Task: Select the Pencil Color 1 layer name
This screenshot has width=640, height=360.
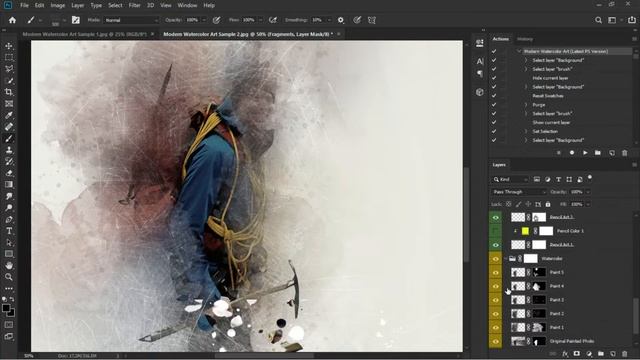Action: [570, 231]
